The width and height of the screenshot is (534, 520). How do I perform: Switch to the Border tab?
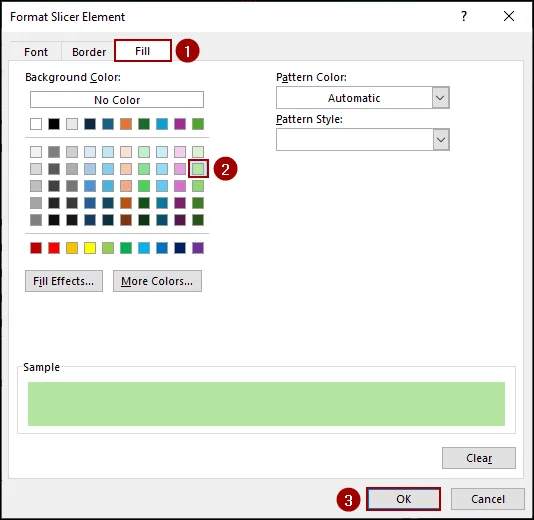tap(89, 52)
